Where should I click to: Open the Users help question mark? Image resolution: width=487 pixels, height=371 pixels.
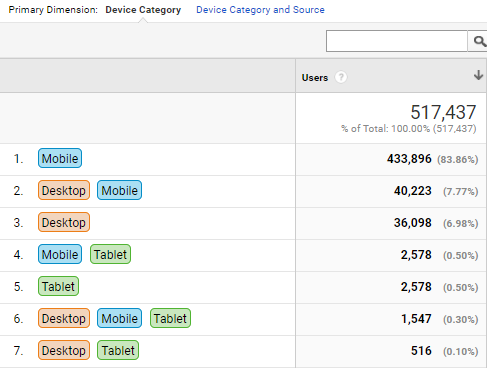click(x=341, y=77)
